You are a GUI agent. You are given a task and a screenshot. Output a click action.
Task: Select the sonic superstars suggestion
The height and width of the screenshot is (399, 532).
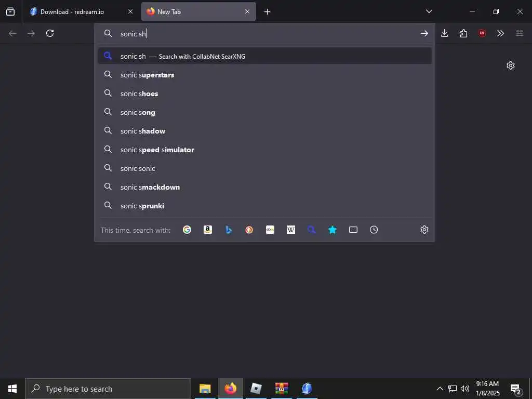[x=264, y=75]
